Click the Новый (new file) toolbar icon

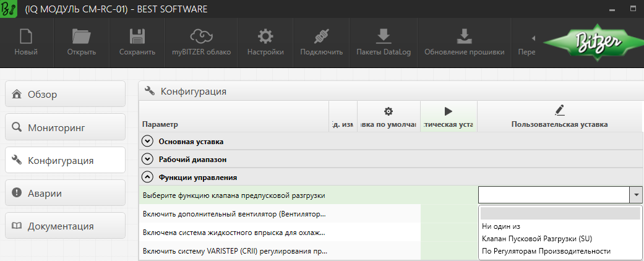26,36
